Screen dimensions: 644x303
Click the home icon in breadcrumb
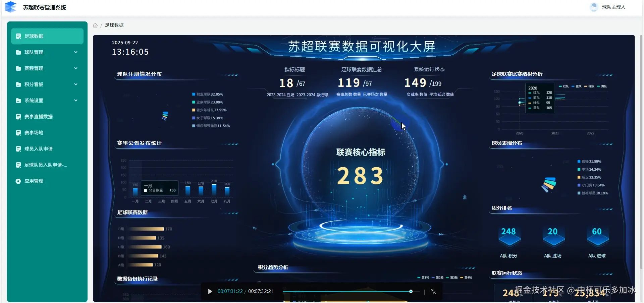click(95, 25)
